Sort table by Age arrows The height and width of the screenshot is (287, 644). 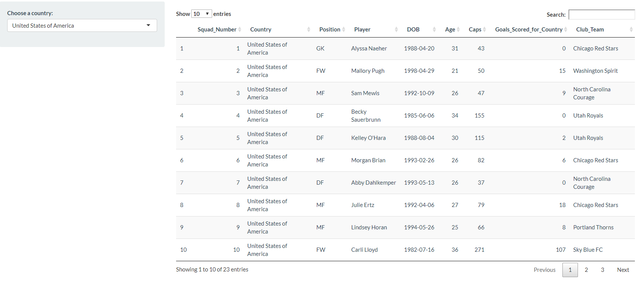[458, 30]
